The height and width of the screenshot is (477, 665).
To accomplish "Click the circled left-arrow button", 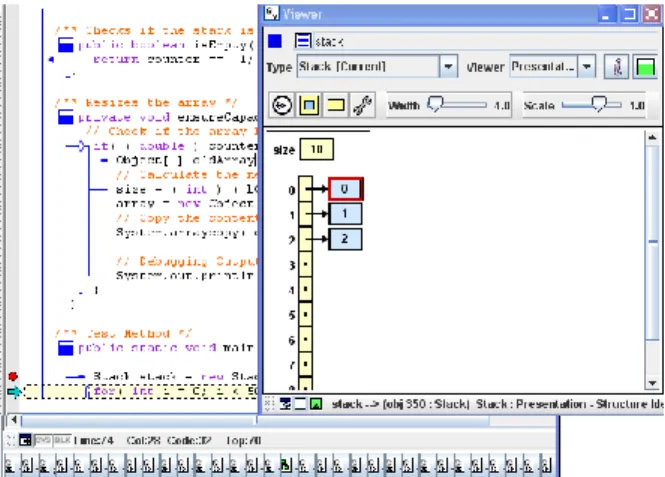I will [x=282, y=105].
